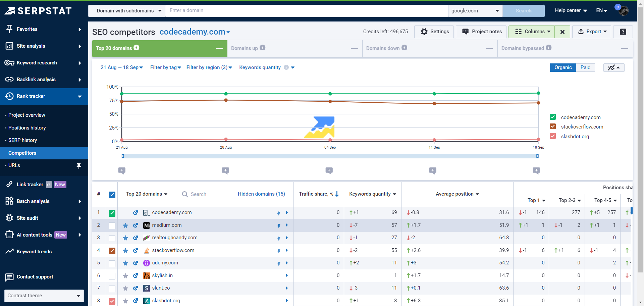Screen dimensions: 644x306
Task: Click the timeline slider handle below the chart
Action: 123,156
